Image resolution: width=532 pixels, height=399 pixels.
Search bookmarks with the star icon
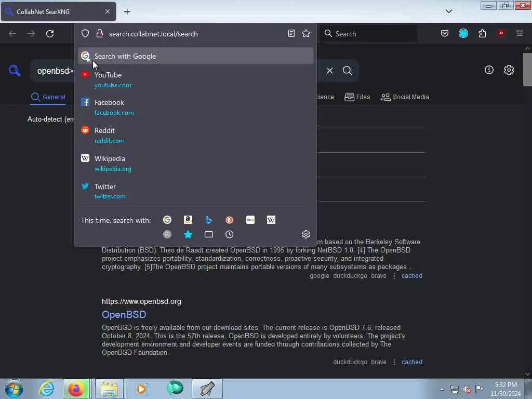188,234
